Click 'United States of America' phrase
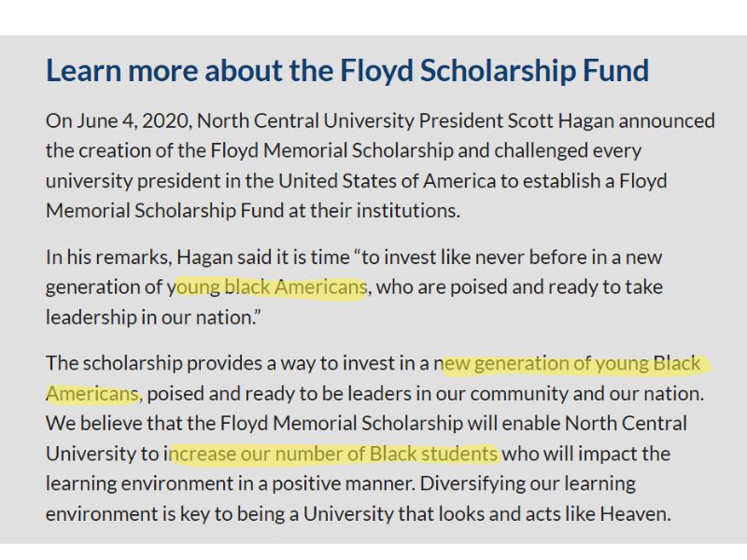 coord(388,181)
